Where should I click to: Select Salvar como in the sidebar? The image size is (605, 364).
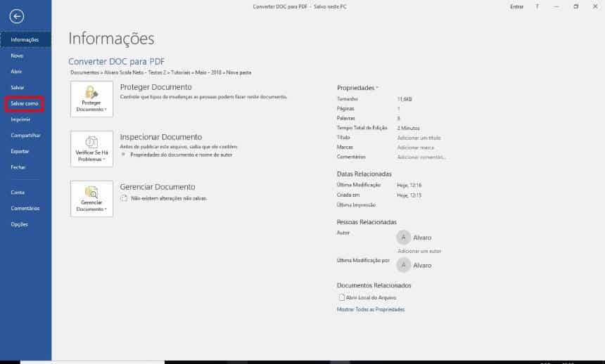coord(25,103)
